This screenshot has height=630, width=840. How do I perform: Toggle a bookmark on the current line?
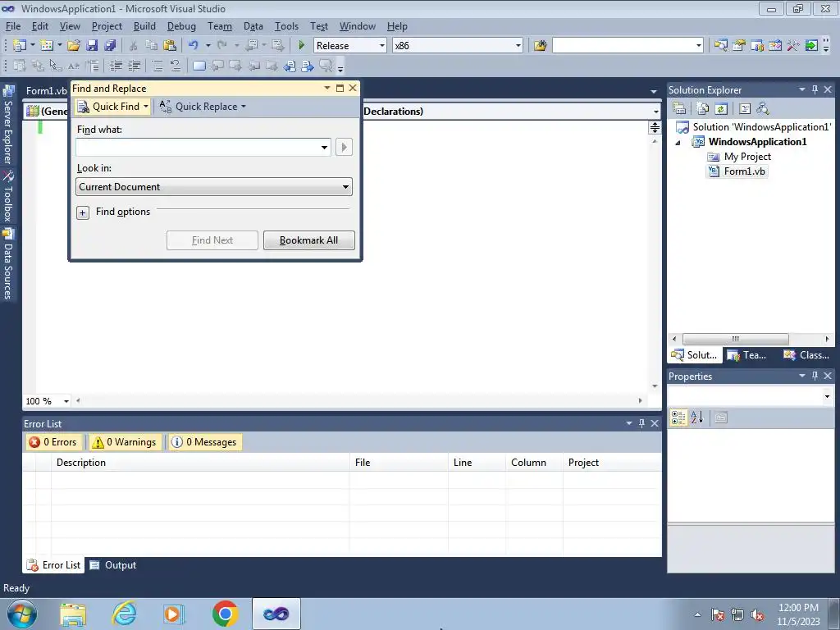pos(199,66)
